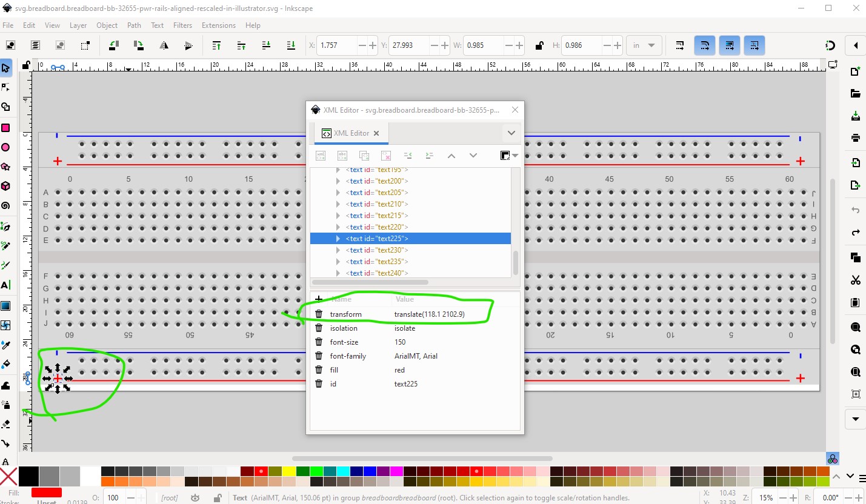Toggle layer lock in status bar
This screenshot has width=866, height=504.
pyautogui.click(x=217, y=498)
